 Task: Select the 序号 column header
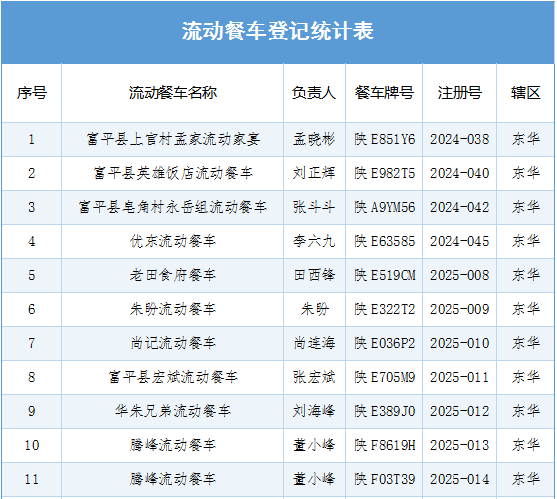(32, 93)
